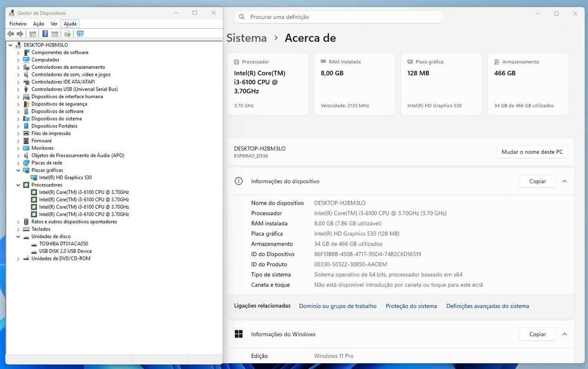
Task: Click the Placa gráfica 128 MB card
Action: (442, 84)
